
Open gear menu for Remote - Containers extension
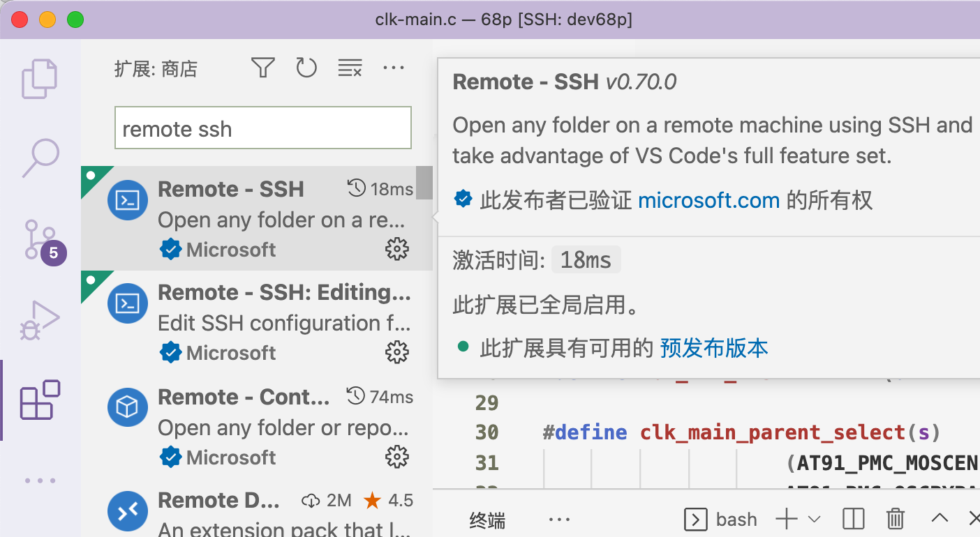coord(397,457)
